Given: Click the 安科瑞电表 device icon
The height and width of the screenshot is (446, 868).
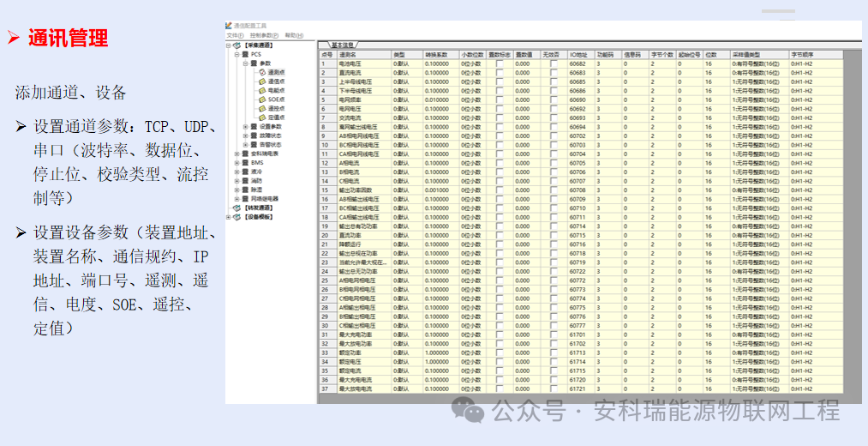Looking at the screenshot, I should point(245,154).
